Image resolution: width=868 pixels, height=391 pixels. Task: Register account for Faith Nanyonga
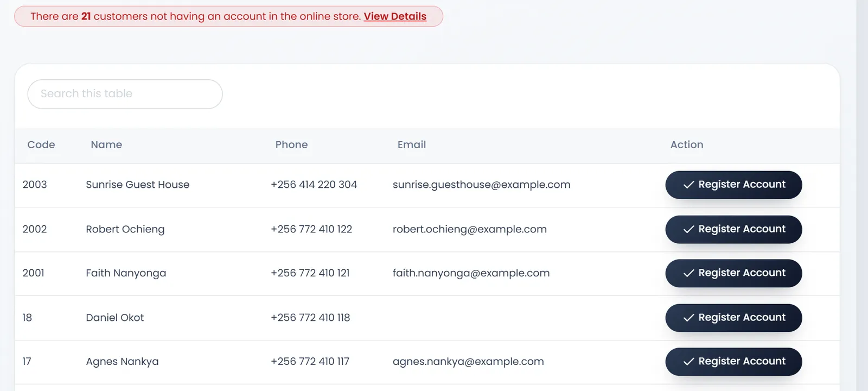click(x=733, y=273)
